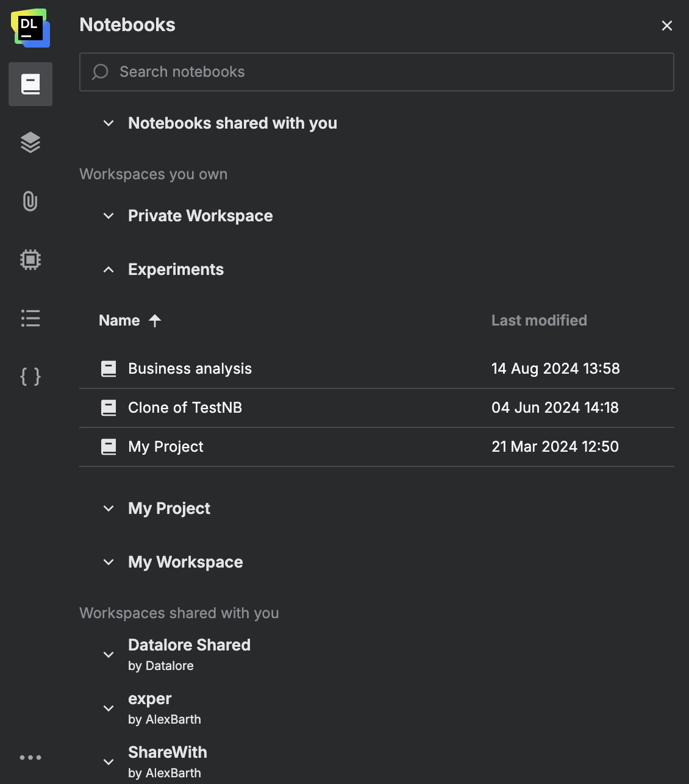
Task: Expand the Private Workspace chevron
Action: click(109, 216)
